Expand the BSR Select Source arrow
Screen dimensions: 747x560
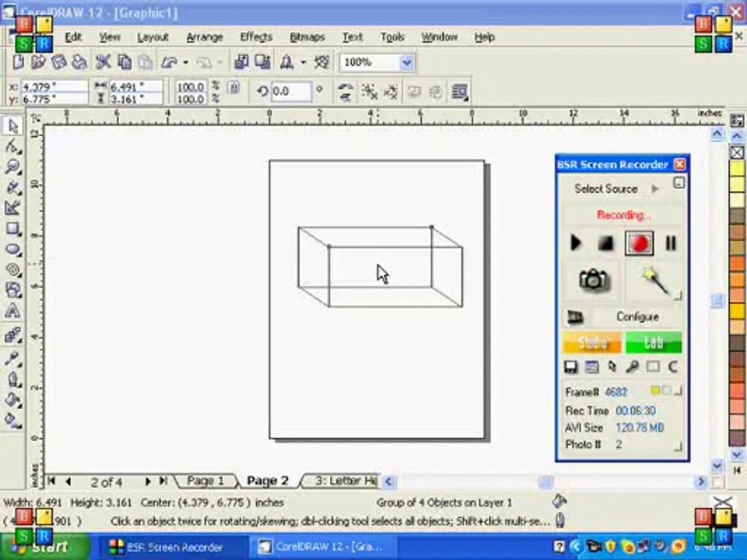pyautogui.click(x=655, y=189)
